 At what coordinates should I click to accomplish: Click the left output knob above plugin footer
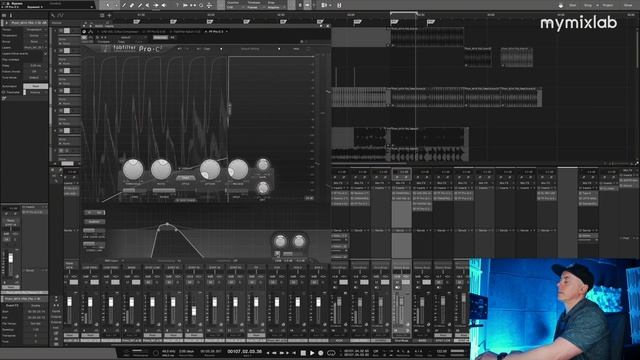(x=280, y=242)
